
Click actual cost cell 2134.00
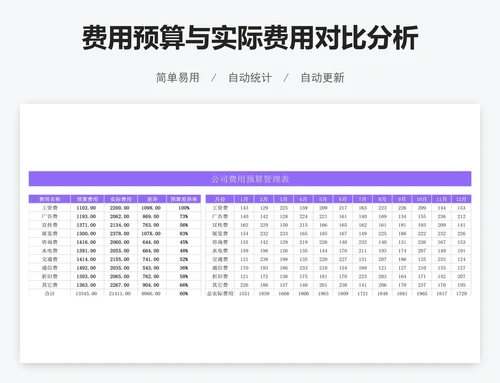[120, 225]
